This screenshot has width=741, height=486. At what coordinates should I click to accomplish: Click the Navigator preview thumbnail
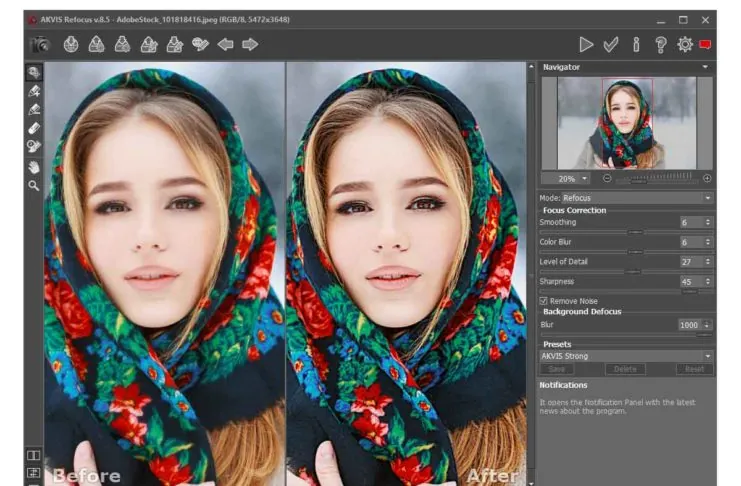[x=626, y=122]
